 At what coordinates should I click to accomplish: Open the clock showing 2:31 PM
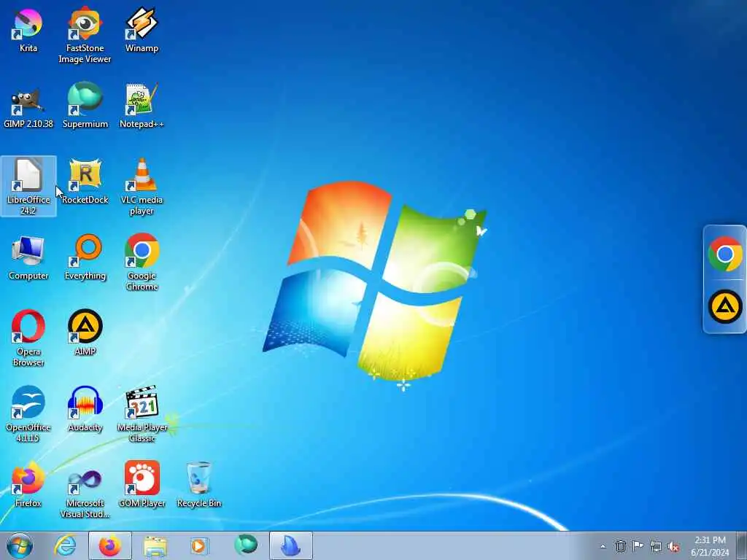click(x=710, y=545)
